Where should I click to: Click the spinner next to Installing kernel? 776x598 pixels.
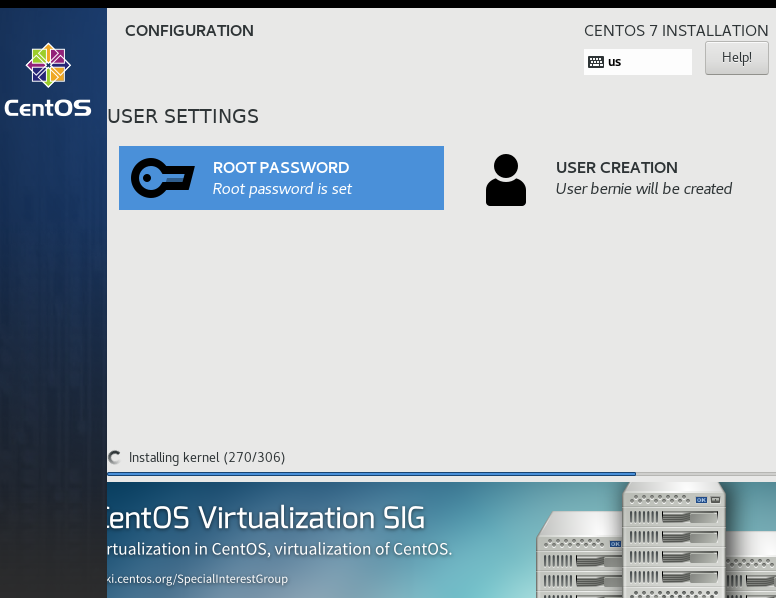(115, 458)
